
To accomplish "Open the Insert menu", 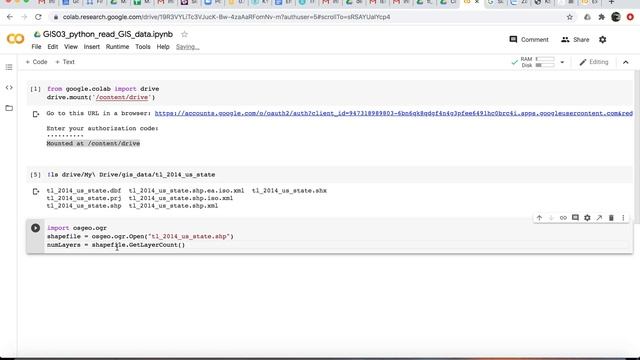I will [x=92, y=47].
